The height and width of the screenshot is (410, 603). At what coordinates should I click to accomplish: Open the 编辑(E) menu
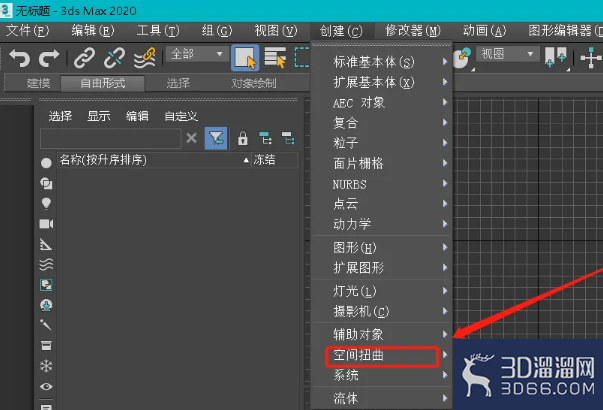tap(93, 30)
